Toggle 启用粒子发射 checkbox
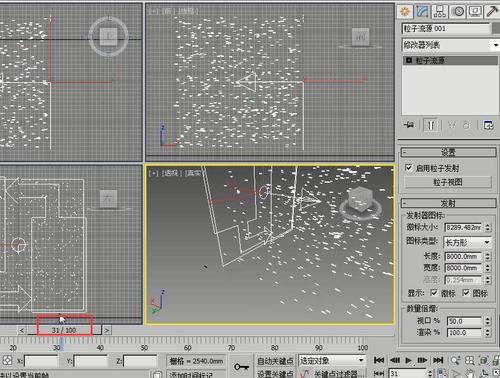The width and height of the screenshot is (500, 378). click(408, 168)
